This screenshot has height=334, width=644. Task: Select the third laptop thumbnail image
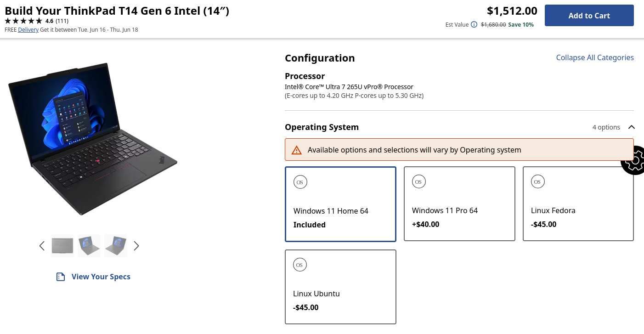coord(116,245)
